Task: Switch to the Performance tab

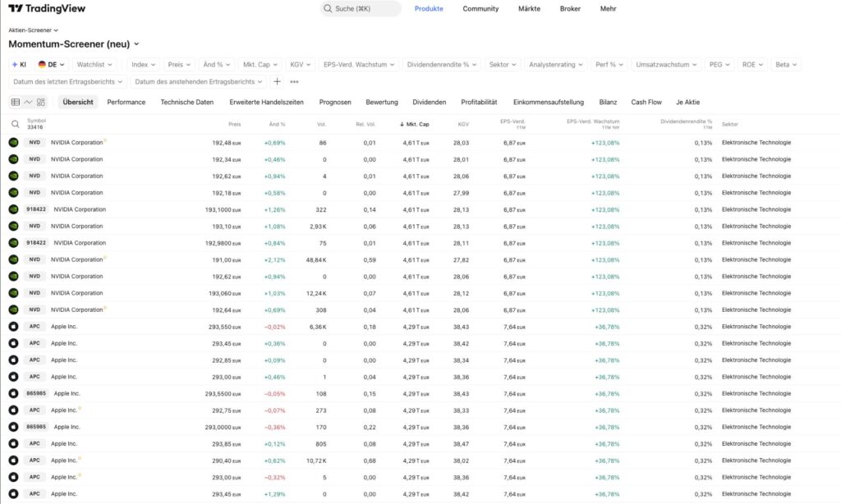Action: pos(126,102)
